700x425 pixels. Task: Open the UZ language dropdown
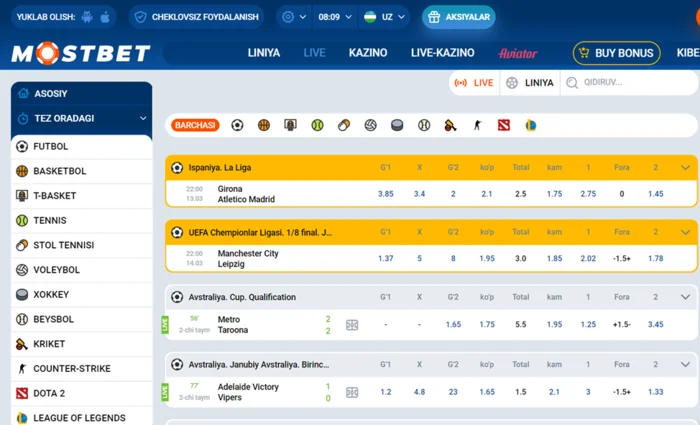point(384,17)
